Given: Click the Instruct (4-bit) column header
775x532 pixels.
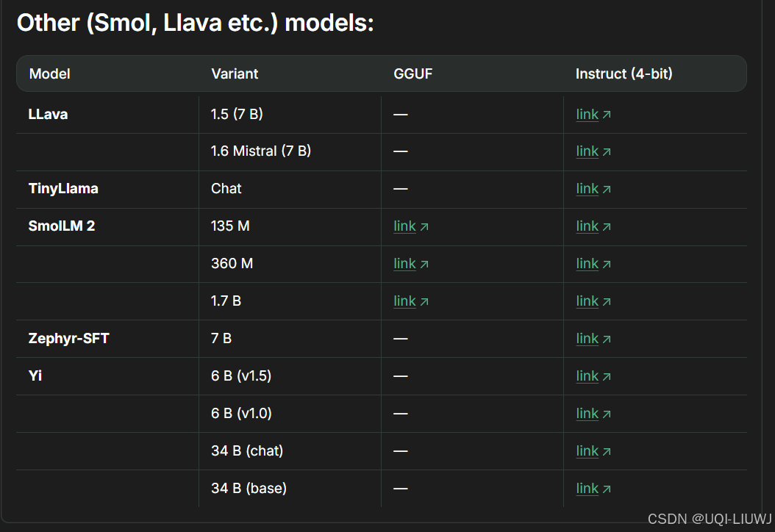Looking at the screenshot, I should 624,73.
